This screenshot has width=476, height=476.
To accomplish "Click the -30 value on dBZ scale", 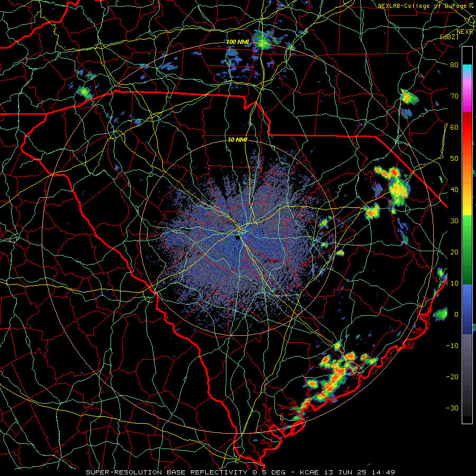I will 452,408.
